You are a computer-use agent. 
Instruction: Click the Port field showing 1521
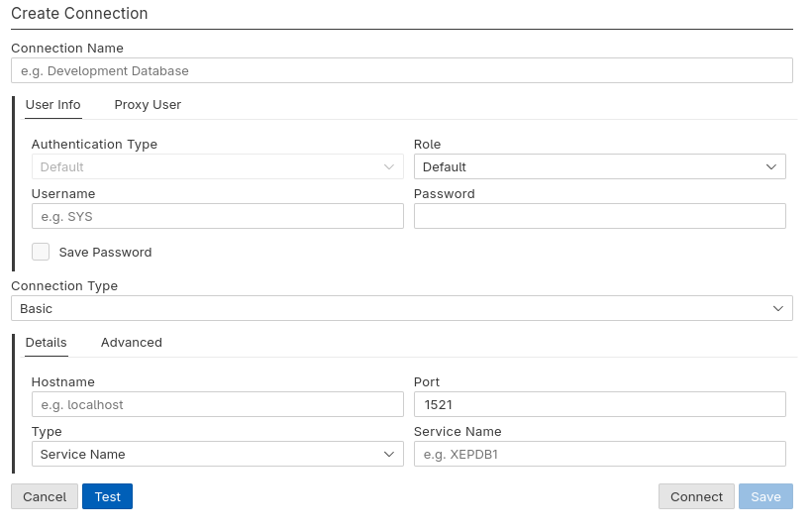point(599,404)
